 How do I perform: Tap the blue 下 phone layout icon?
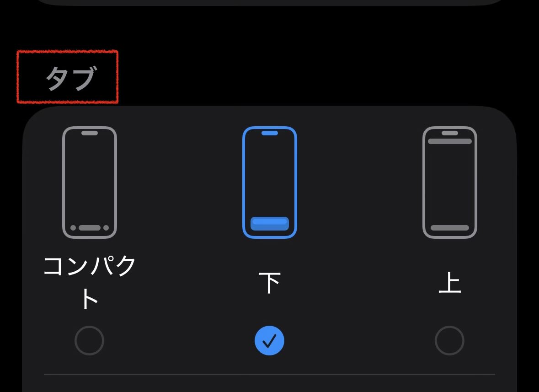(x=270, y=182)
